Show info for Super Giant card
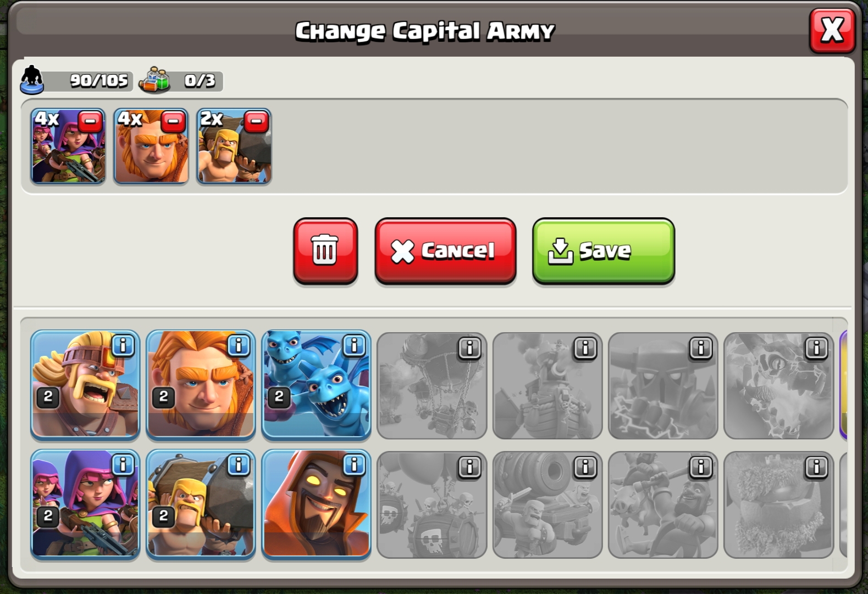 tap(238, 345)
